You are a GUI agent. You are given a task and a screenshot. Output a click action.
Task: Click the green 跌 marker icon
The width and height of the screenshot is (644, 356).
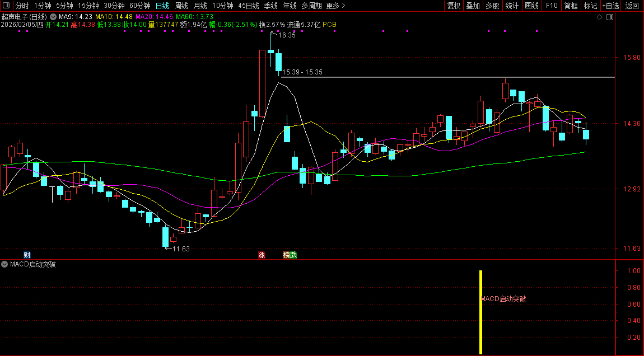pyautogui.click(x=293, y=255)
